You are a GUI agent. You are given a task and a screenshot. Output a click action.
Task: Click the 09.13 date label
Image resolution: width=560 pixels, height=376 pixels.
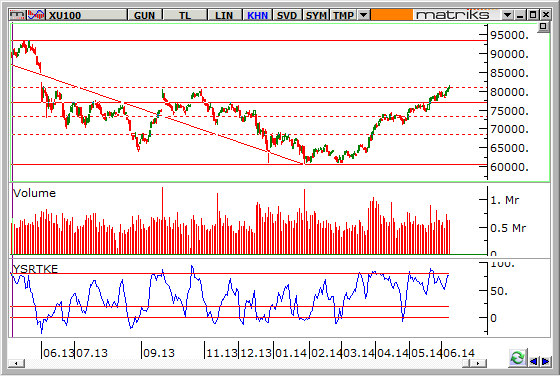coord(159,353)
